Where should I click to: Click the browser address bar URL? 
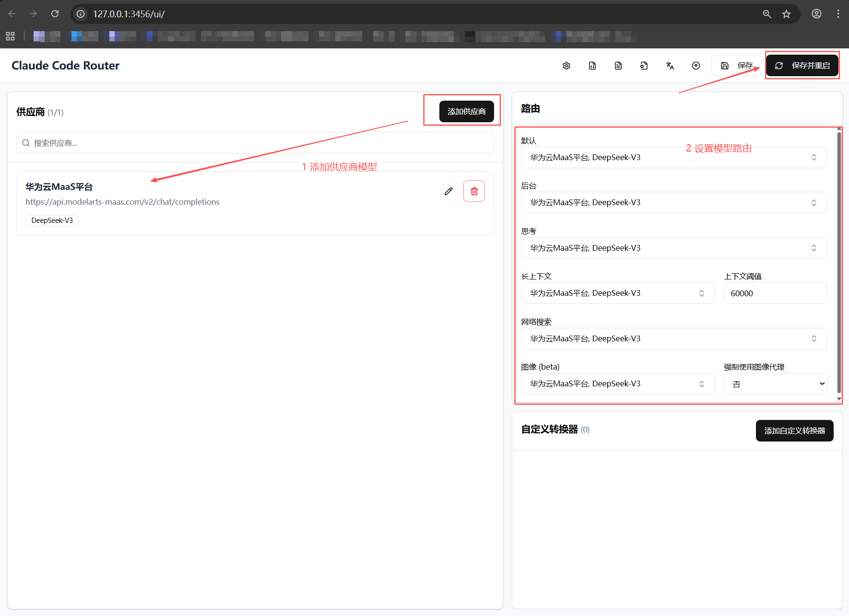[129, 14]
